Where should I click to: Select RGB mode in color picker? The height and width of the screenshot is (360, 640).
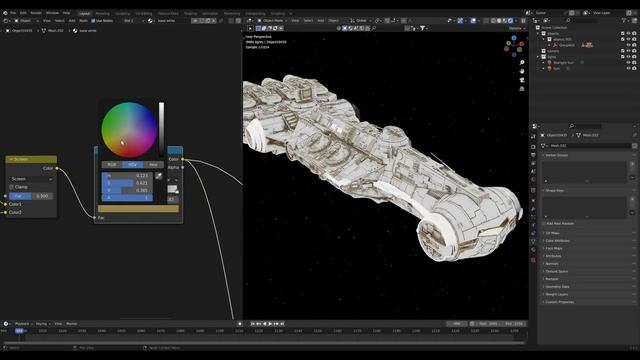pos(112,164)
